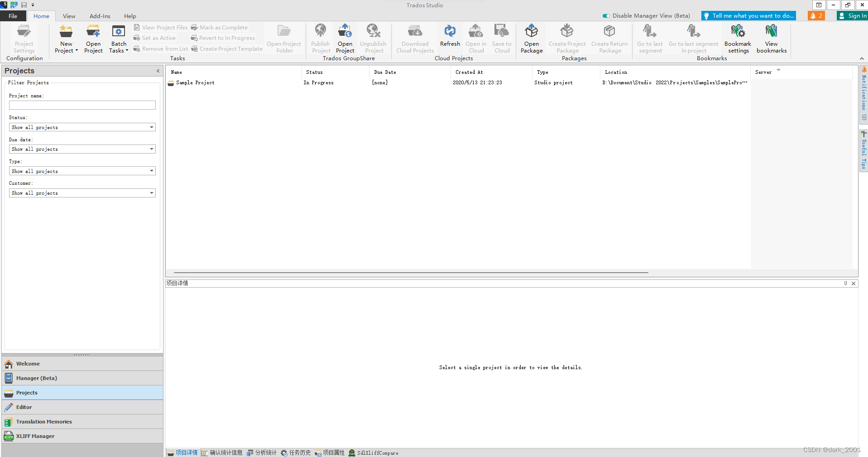Click Create Project Template
The height and width of the screenshot is (457, 868).
click(226, 49)
